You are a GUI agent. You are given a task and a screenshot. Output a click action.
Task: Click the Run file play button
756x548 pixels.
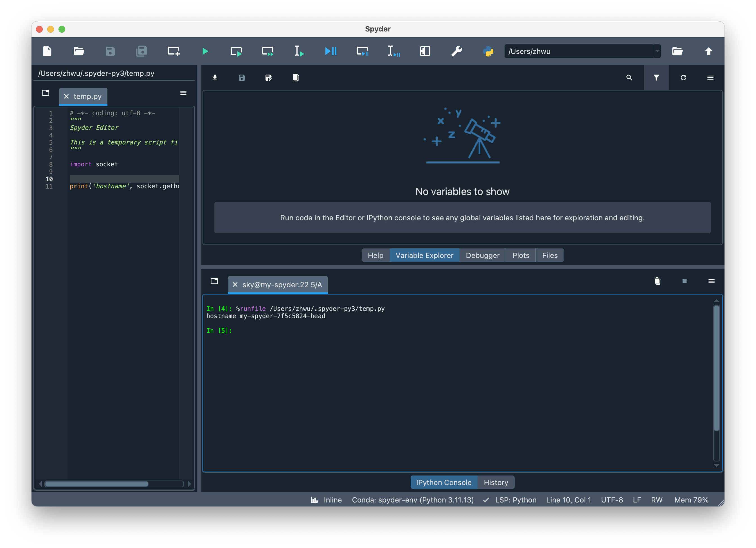tap(205, 51)
